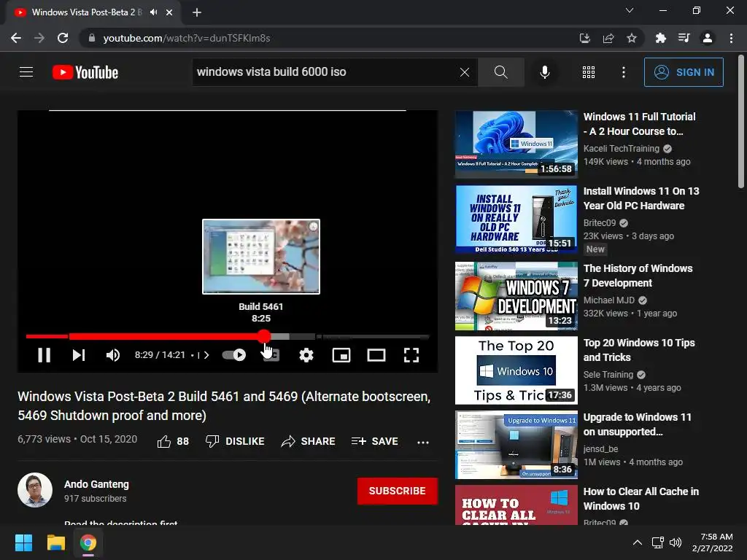Open How to Clear All Cache video title
Viewport: 747px width, 560px height.
(640, 499)
